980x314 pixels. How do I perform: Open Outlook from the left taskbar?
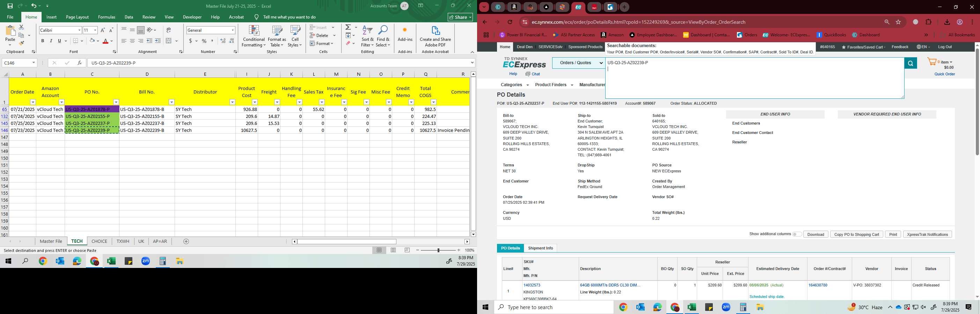tap(60, 261)
